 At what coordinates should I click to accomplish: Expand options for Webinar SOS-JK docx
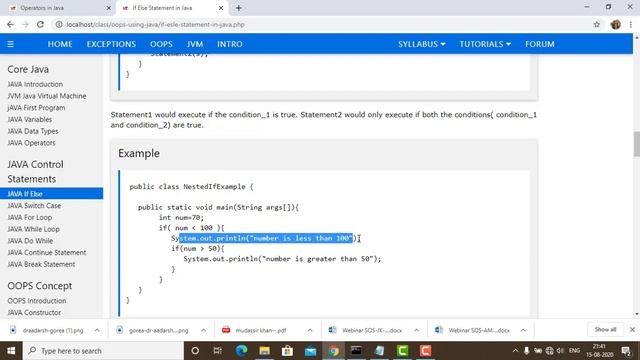click(416, 330)
